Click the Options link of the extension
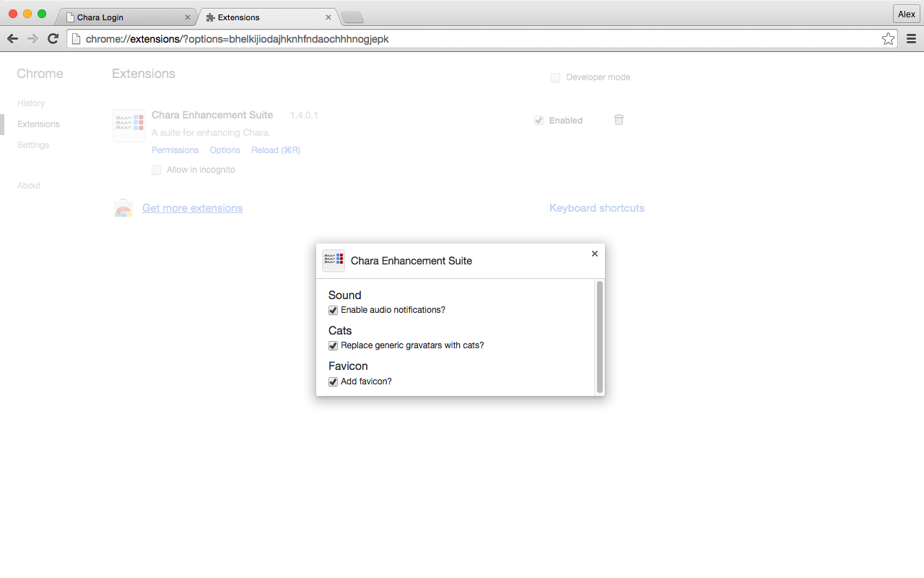 tap(225, 150)
